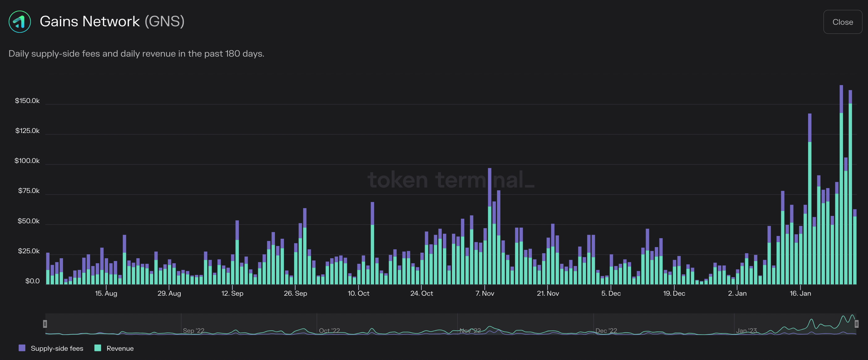
Task: Toggle Supply-side fees legend item
Action: [x=57, y=348]
